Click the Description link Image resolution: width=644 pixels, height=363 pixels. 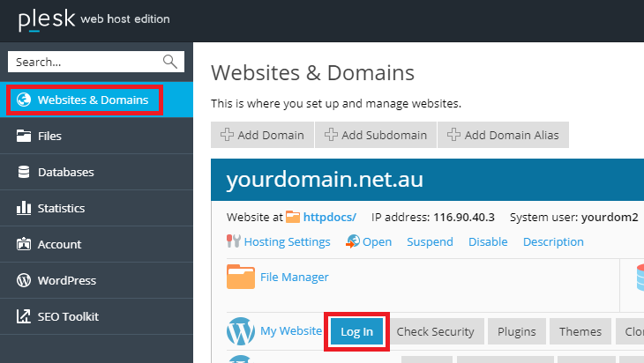point(553,242)
